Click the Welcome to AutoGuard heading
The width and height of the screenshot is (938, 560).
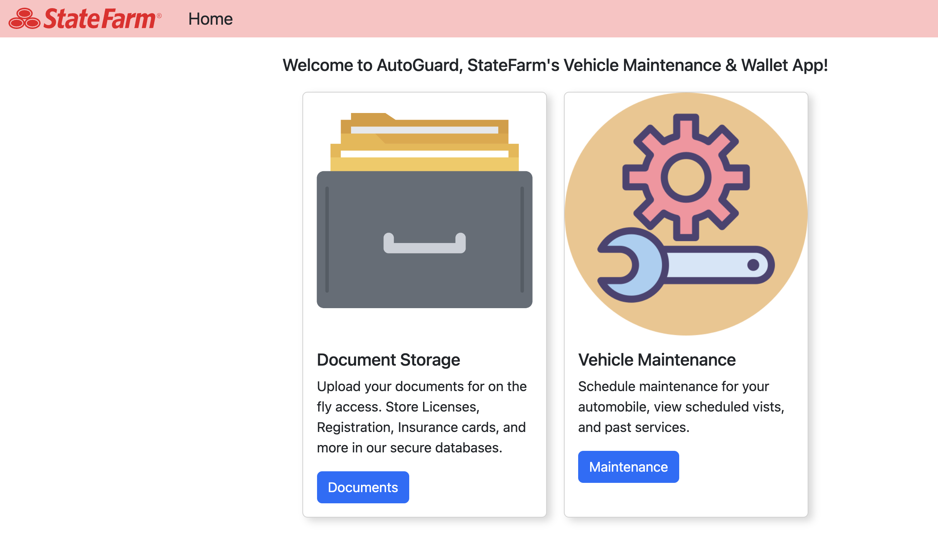[x=555, y=65]
